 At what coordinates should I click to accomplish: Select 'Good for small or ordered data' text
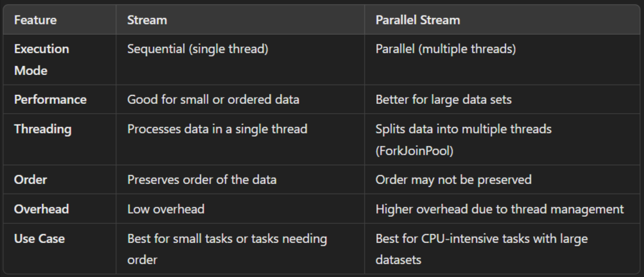click(213, 99)
